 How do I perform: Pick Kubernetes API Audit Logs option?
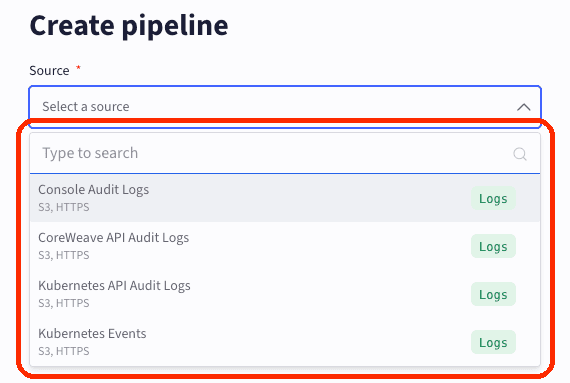(285, 294)
